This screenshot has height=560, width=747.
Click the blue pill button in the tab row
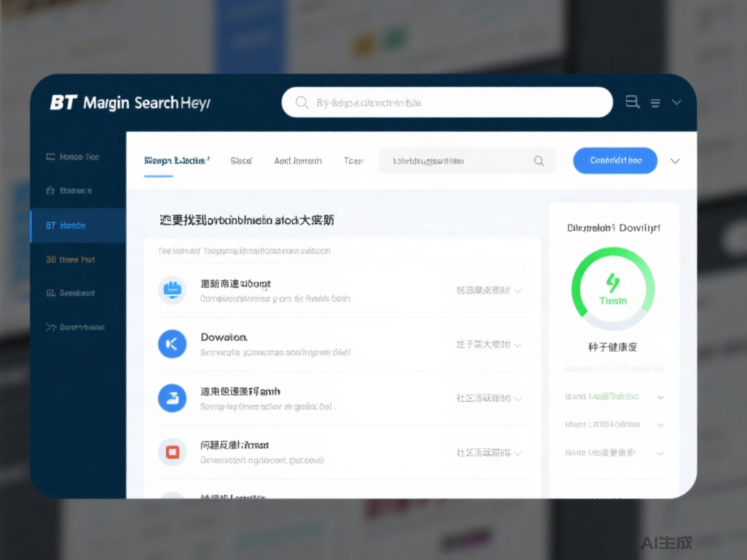point(615,161)
